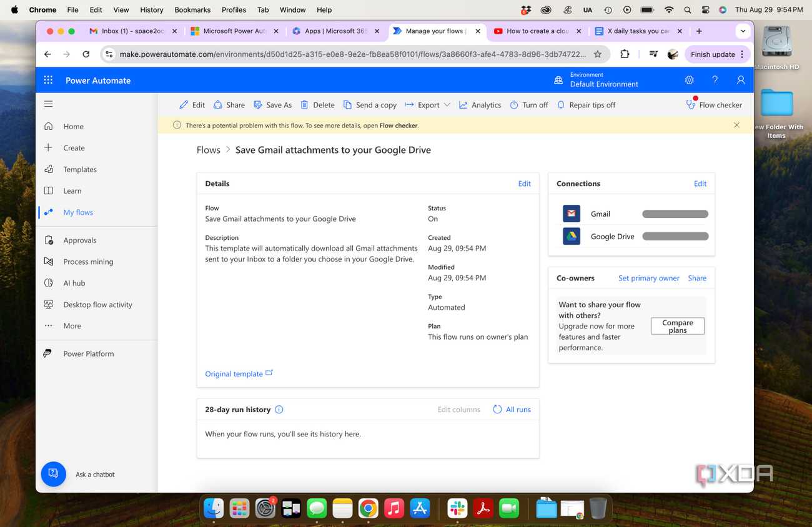Viewport: 812px width, 527px height.
Task: Open a new Chrome tab
Action: (x=699, y=31)
